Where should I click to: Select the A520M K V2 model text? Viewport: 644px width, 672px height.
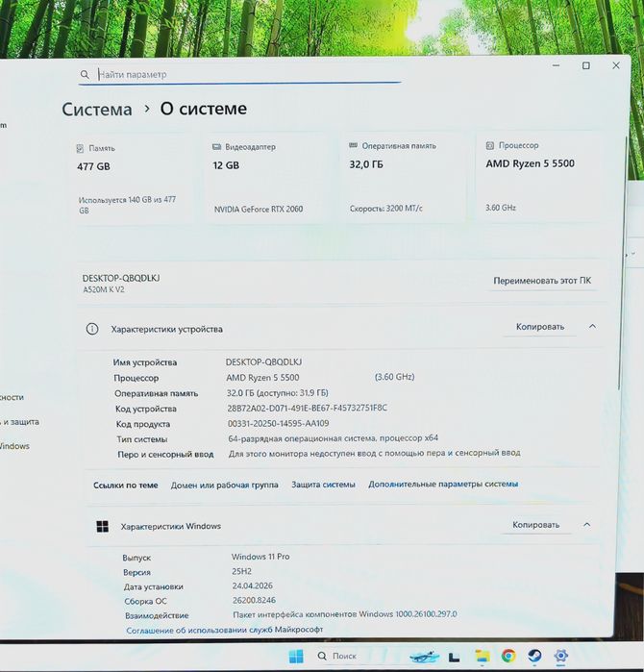point(104,289)
